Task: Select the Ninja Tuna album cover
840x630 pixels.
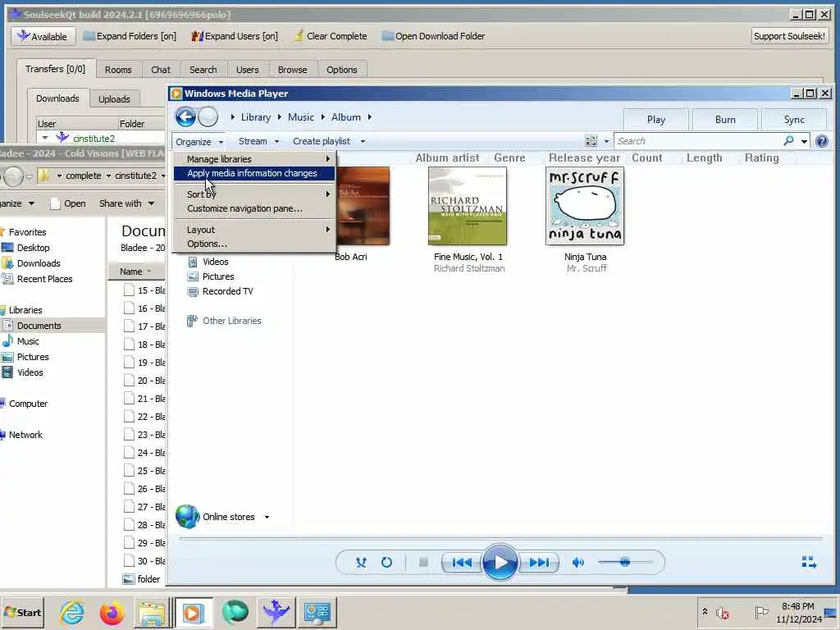Action: (585, 206)
